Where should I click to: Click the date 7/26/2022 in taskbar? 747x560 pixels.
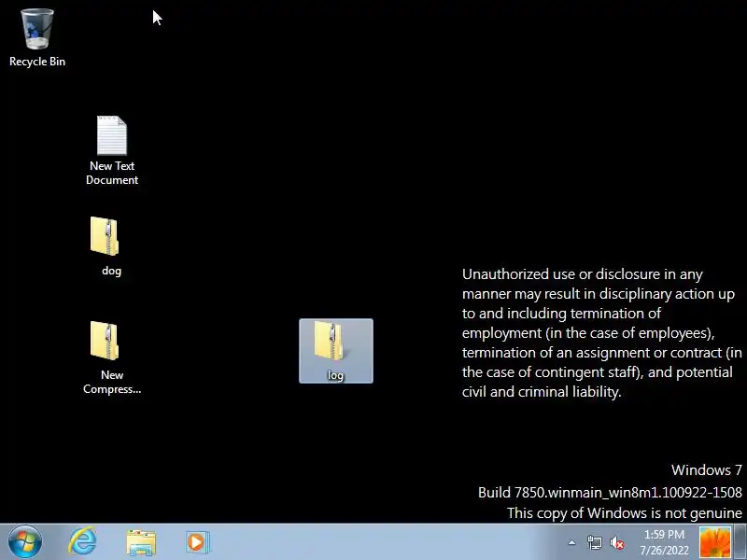click(664, 550)
